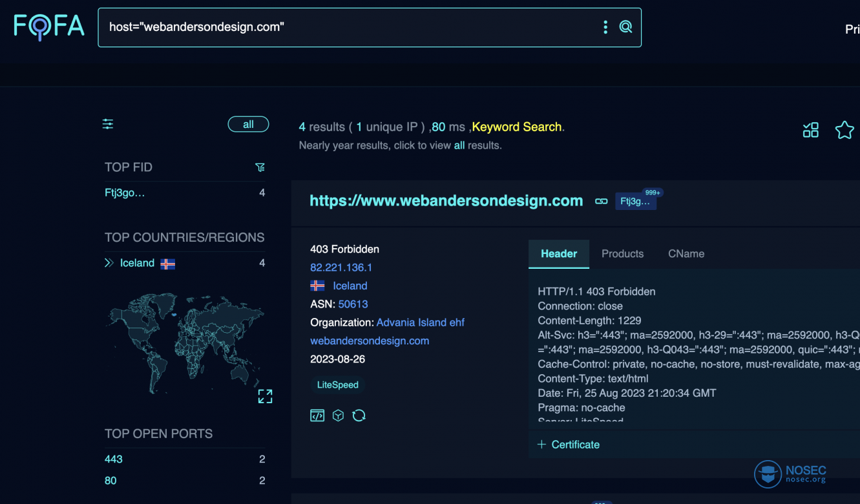Click the LiteSpeed product tag
The height and width of the screenshot is (504, 860).
tap(338, 385)
